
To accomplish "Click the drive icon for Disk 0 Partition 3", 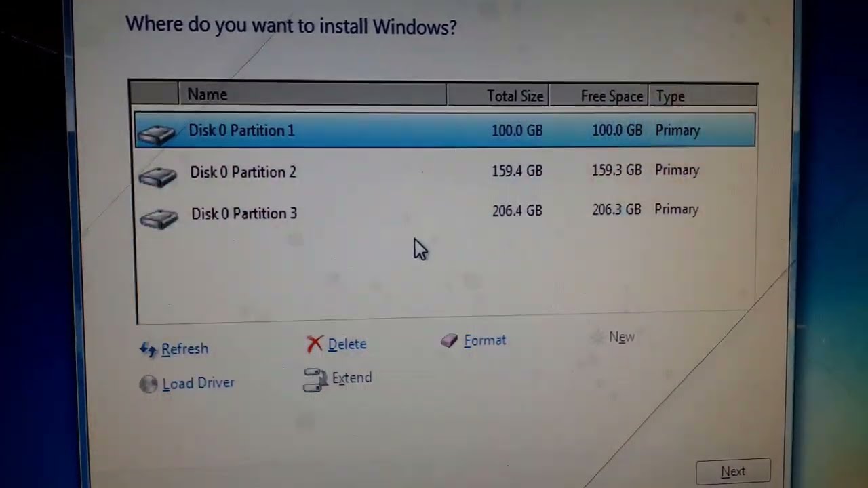I will [159, 218].
